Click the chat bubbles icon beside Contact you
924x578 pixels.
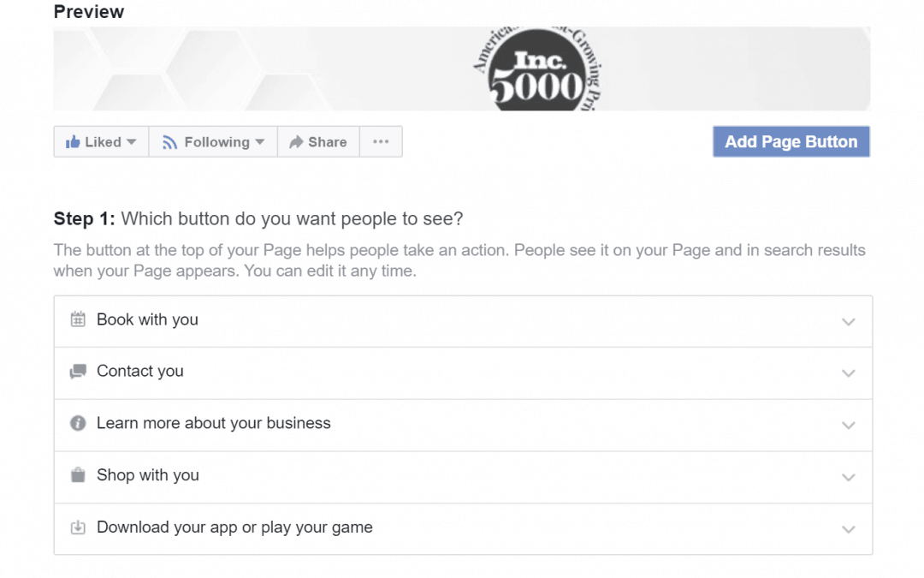78,372
